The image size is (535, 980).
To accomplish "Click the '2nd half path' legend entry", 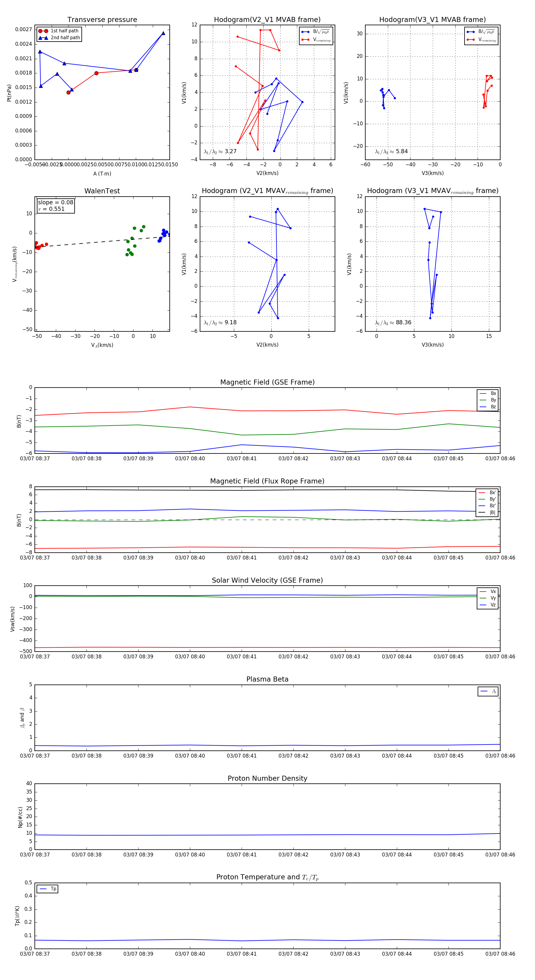I will tap(59, 38).
